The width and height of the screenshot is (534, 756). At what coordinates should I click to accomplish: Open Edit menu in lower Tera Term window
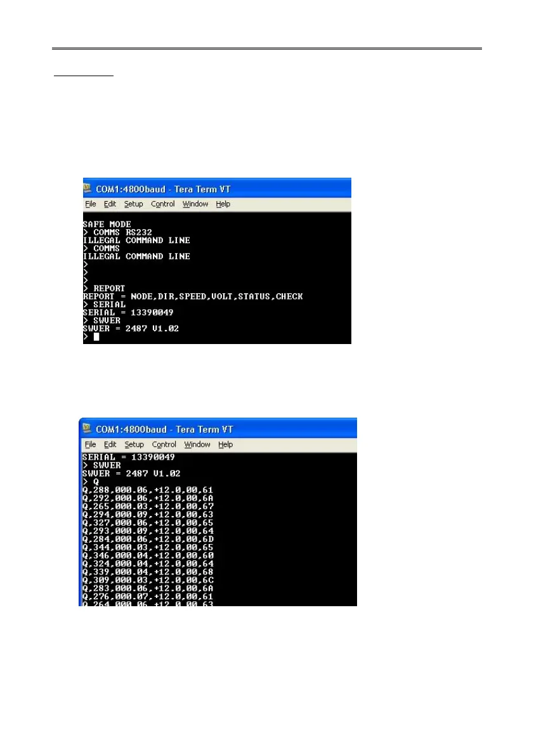point(110,444)
